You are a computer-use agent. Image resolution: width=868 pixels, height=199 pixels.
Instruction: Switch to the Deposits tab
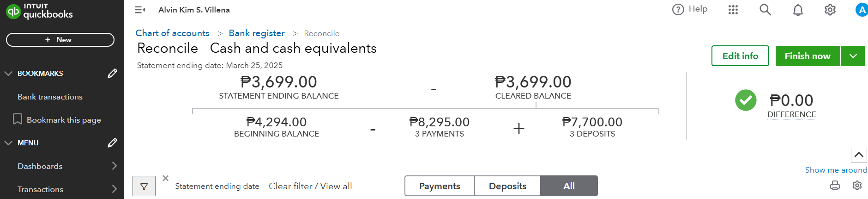point(507,186)
